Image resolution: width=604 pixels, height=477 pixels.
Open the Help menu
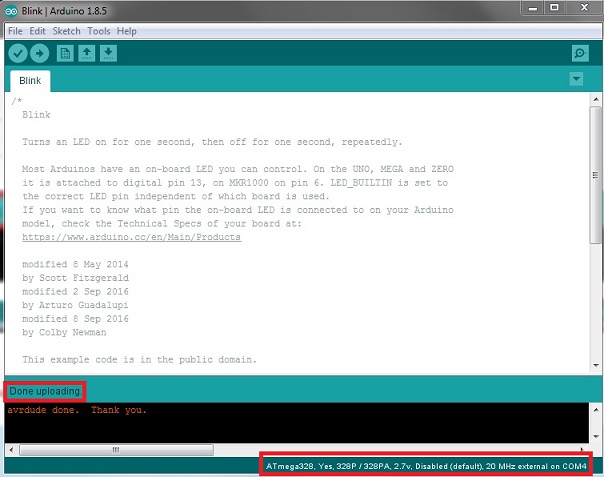point(127,31)
